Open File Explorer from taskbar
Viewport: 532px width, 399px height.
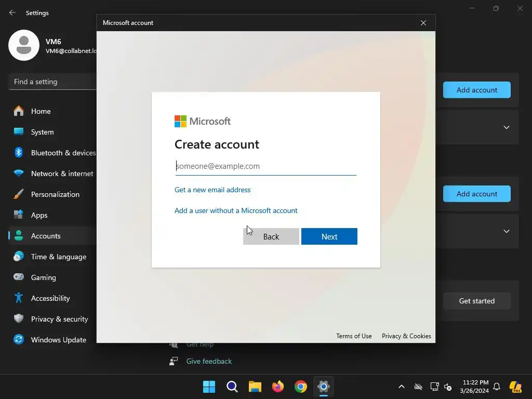click(255, 387)
